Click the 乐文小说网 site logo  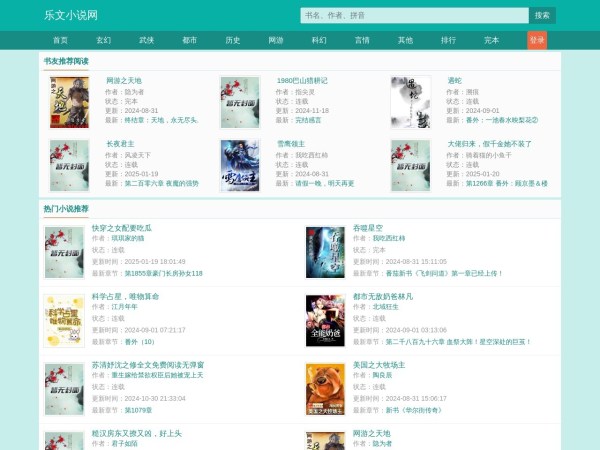click(71, 16)
